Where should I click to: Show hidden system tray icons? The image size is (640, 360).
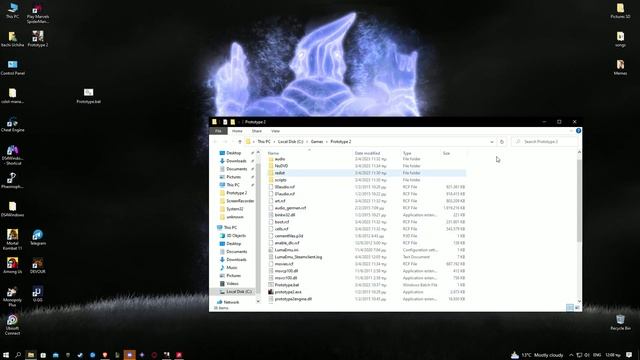(571, 355)
